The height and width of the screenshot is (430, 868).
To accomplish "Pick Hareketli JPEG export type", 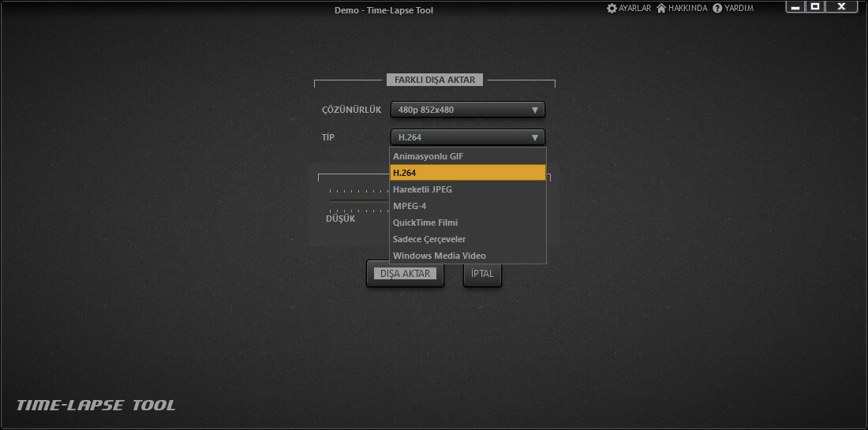I will point(467,189).
